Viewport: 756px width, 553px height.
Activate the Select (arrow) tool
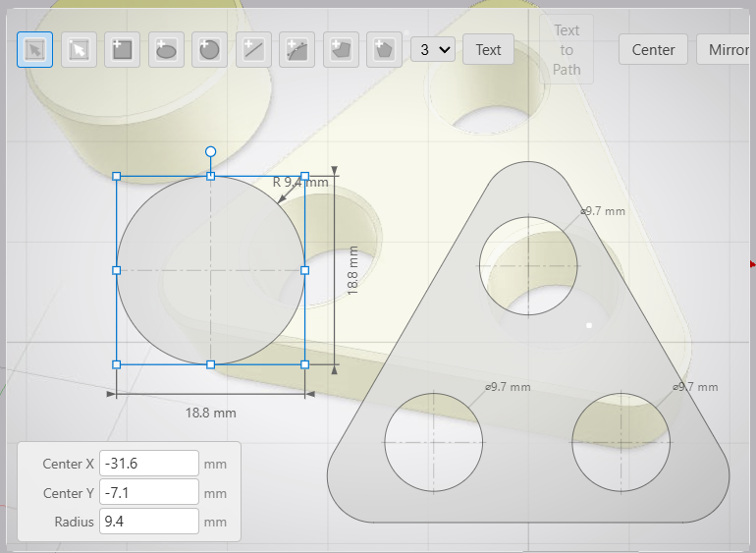coord(34,50)
